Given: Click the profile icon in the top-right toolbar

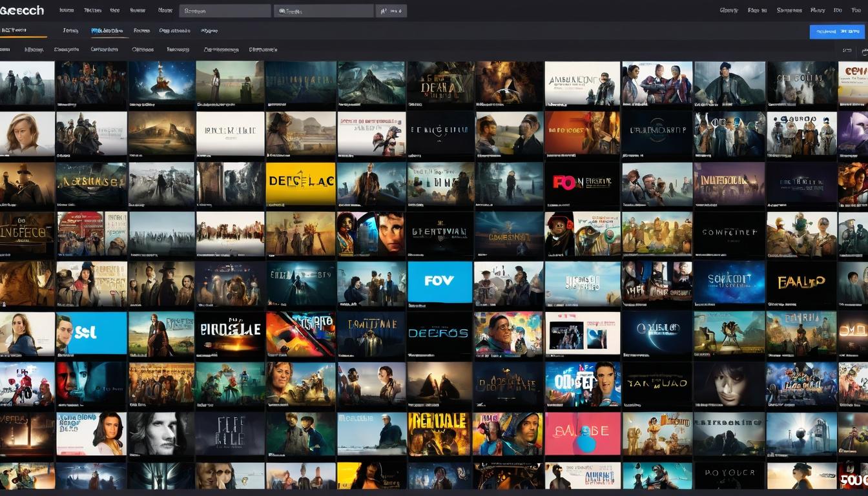Looking at the screenshot, I should (384, 10).
